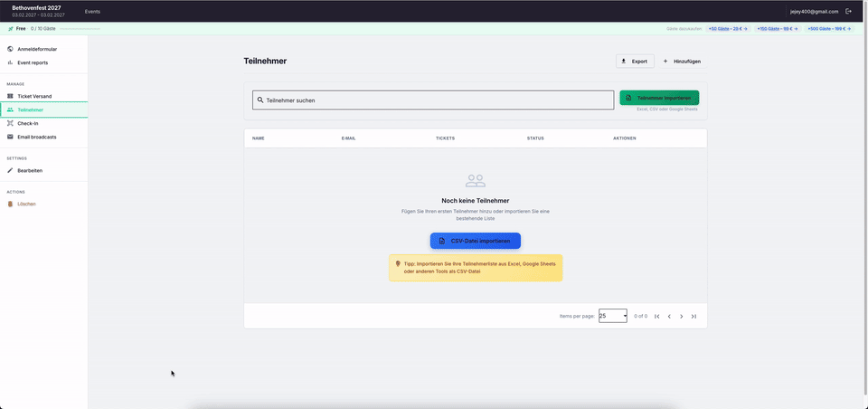The image size is (868, 409).
Task: Select Löschen under Actions
Action: point(26,204)
